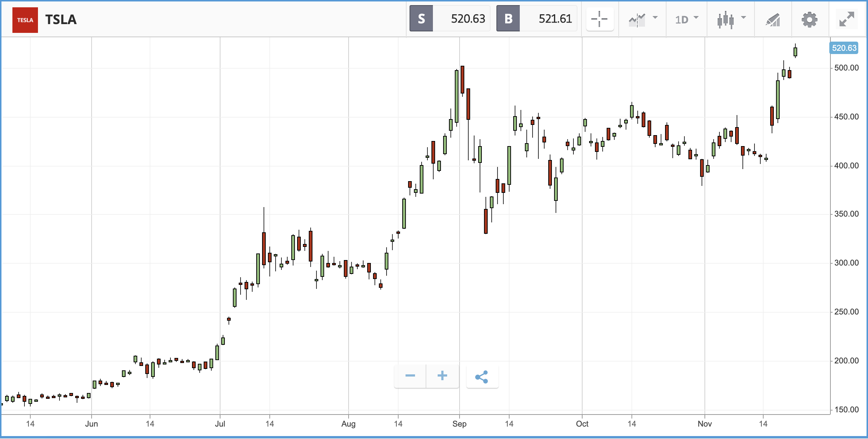The image size is (868, 439).
Task: Open chart settings gear icon
Action: (x=810, y=20)
